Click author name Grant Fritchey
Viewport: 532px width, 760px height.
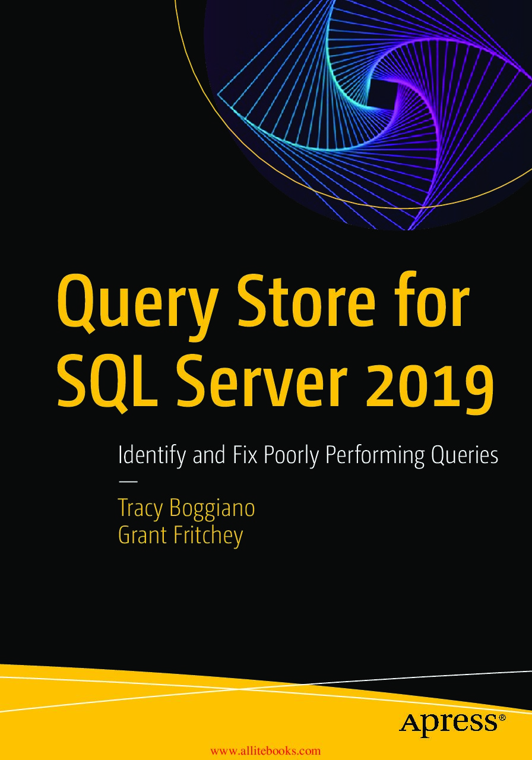[180, 536]
